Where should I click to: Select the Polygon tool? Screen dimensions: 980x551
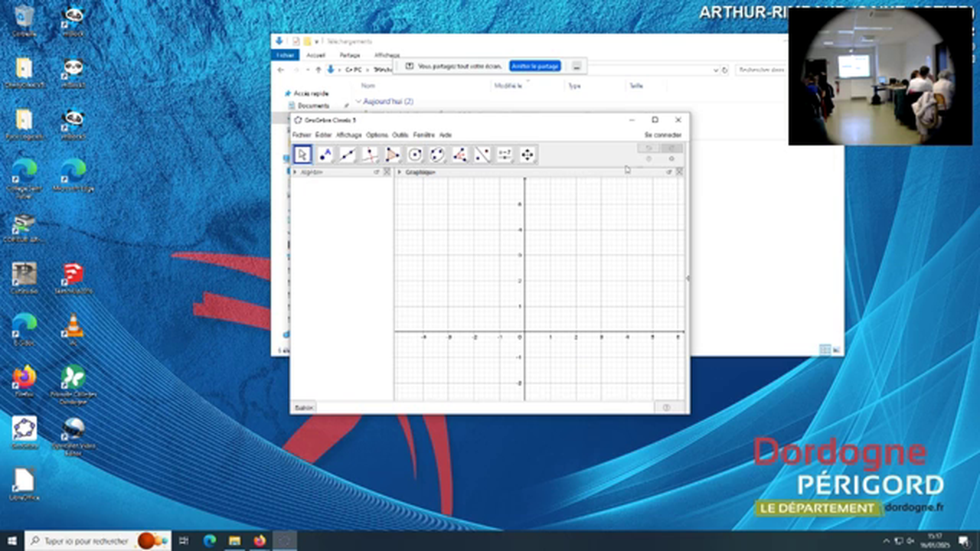point(393,155)
